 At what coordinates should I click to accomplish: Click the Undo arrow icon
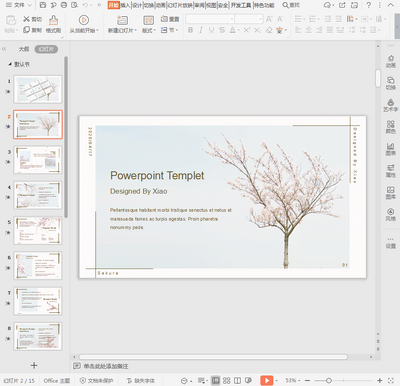coord(86,5)
